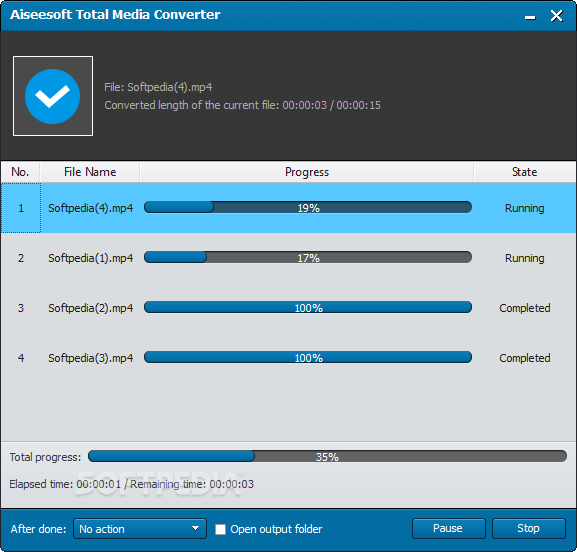
Task: Select the Softpedia(3).mp4 row
Action: (x=288, y=358)
